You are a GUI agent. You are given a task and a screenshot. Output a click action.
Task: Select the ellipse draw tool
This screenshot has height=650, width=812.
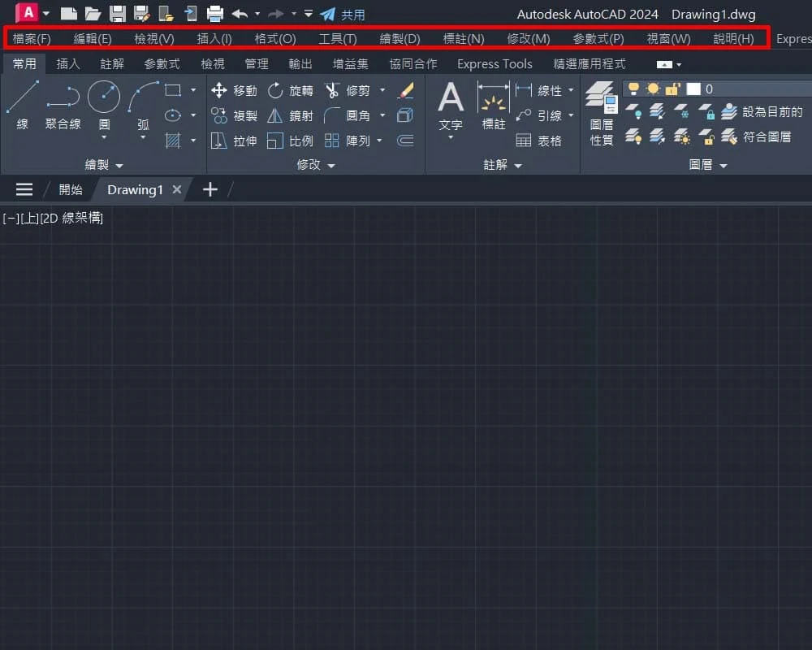pos(173,115)
